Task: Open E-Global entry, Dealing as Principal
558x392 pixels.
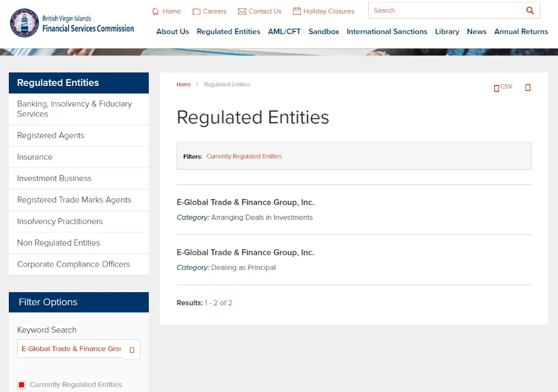Action: click(x=246, y=253)
